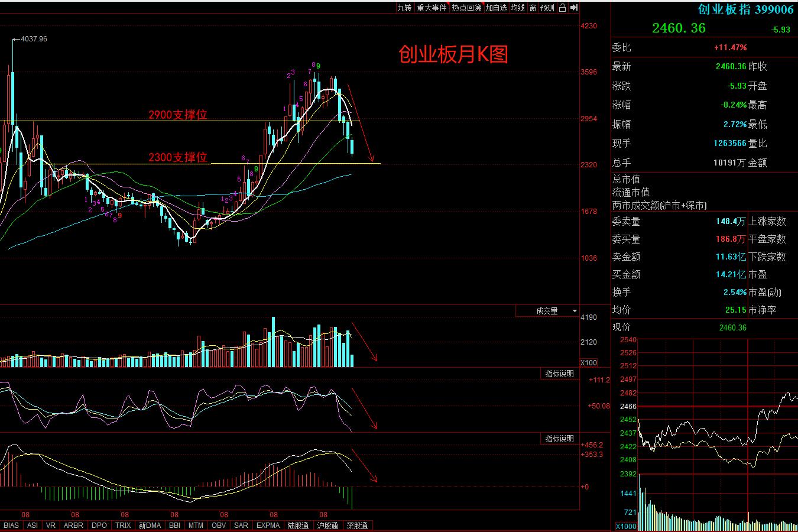This screenshot has height=532, width=798.
Task: Click the 窗 window button
Action: [533, 8]
